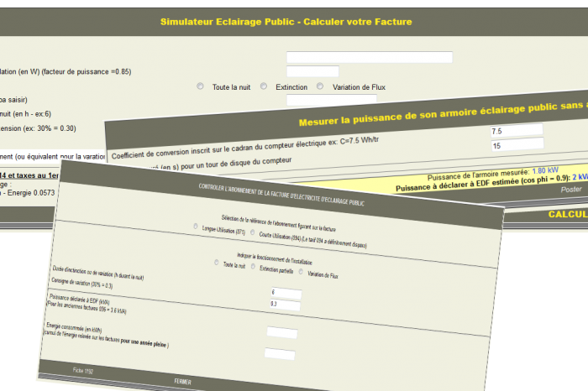Screen dimensions: 588x391
Task: Click the empty Puissance déclarée à EDF field
Action: point(282,332)
